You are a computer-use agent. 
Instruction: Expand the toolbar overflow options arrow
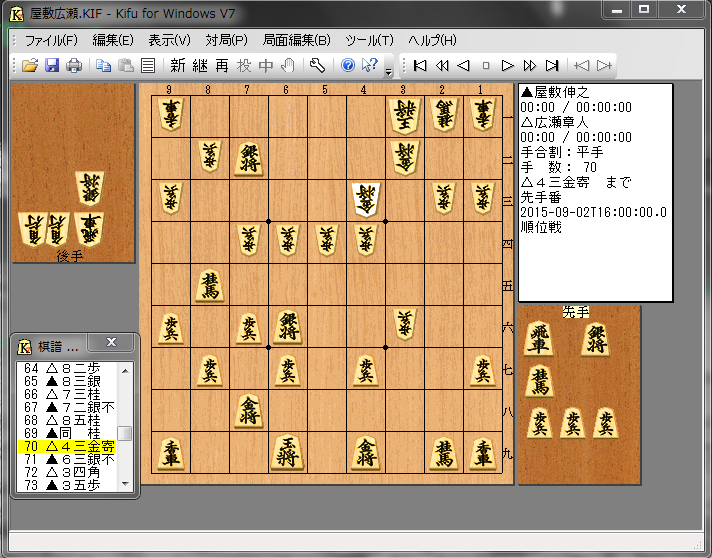(x=388, y=71)
